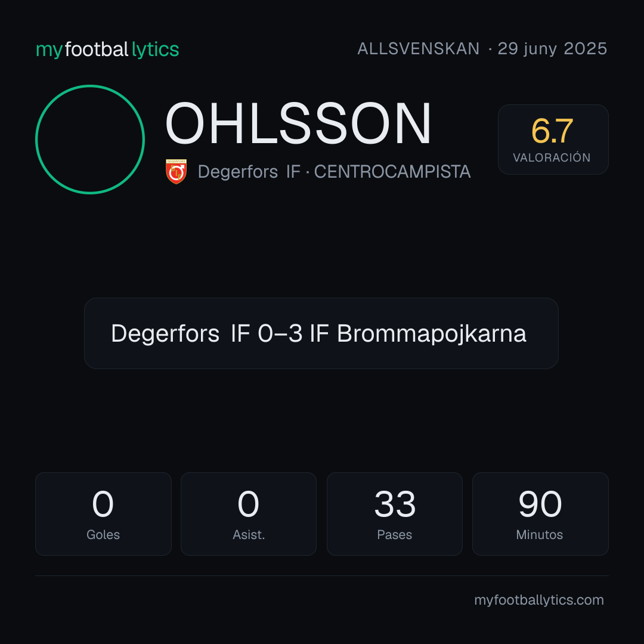644x644 pixels.
Task: Click the IF Brommapojkarna team name in the score
Action: pyautogui.click(x=417, y=333)
